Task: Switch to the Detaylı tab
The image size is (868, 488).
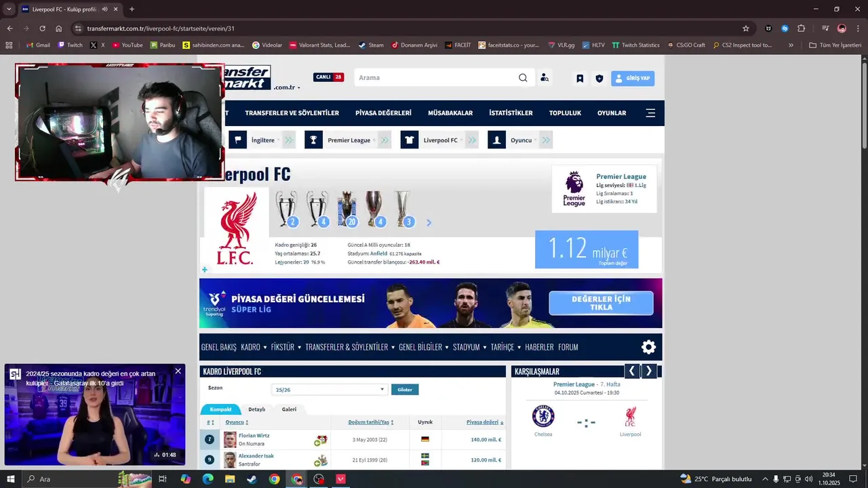Action: tap(257, 409)
